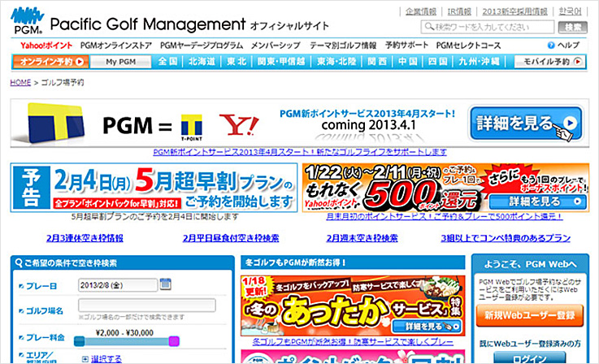Switch to the Korean language link
Image resolution: width=599 pixels, height=364 pixels.
coord(570,11)
